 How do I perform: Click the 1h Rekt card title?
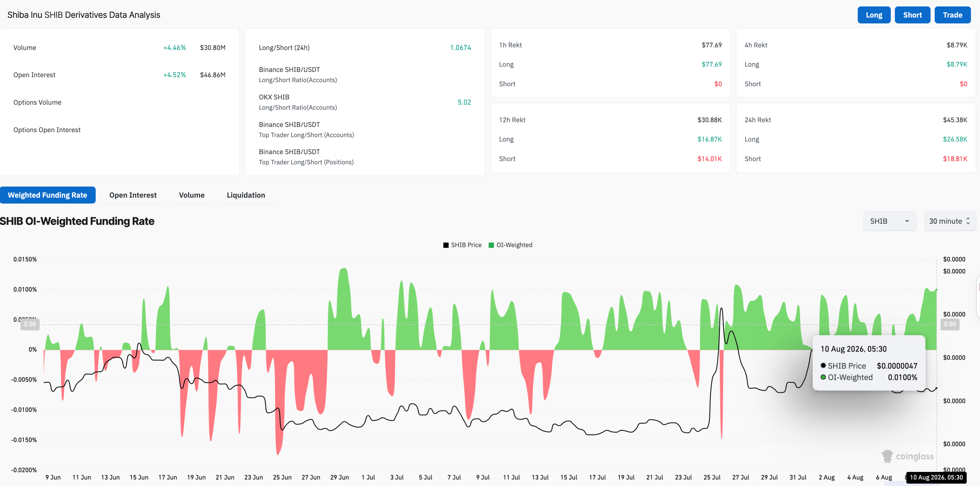510,45
